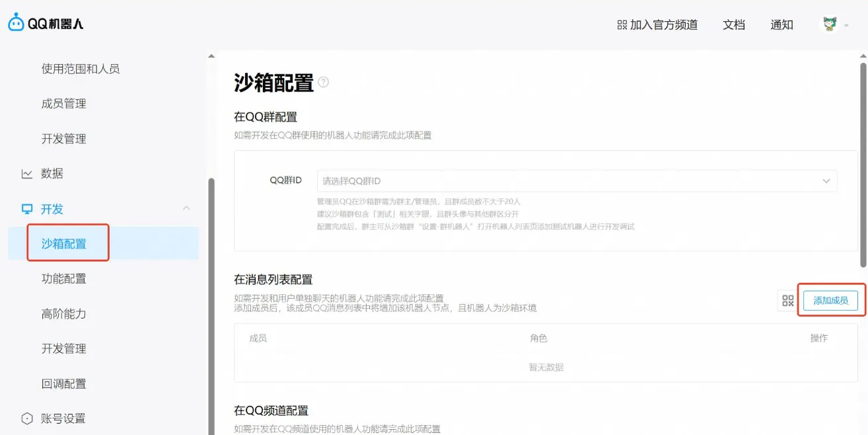868x435 pixels.
Task: Click the 角色 column header
Action: coord(538,338)
